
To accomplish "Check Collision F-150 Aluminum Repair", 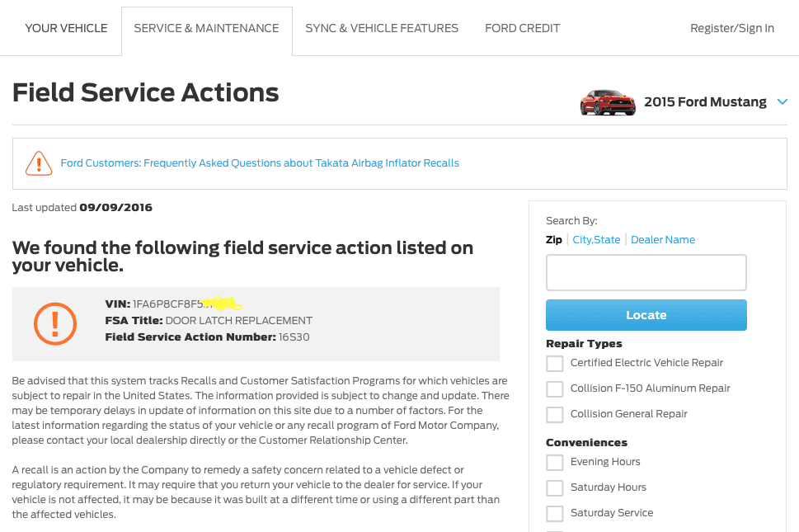I will [555, 388].
